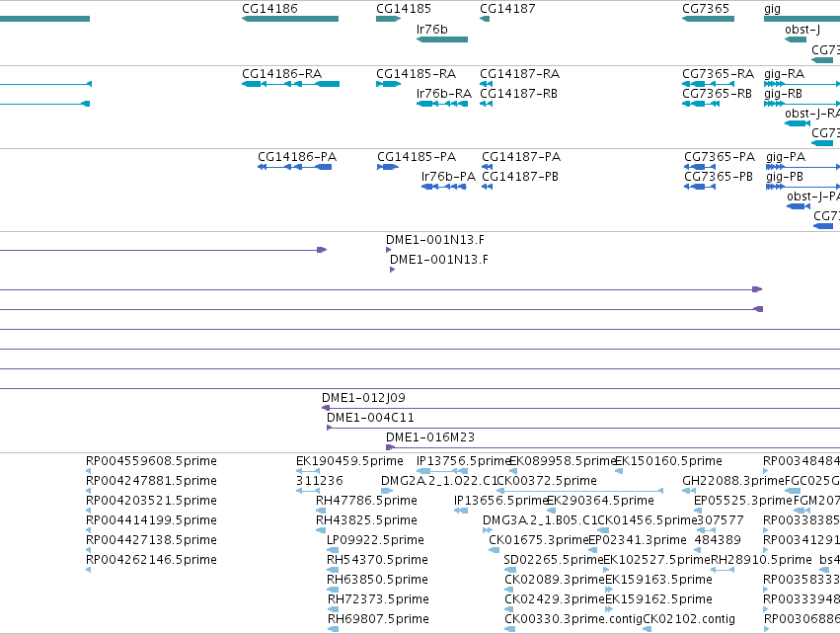840x634 pixels.
Task: Open the DME1-004C11 BAC label
Action: [370, 418]
